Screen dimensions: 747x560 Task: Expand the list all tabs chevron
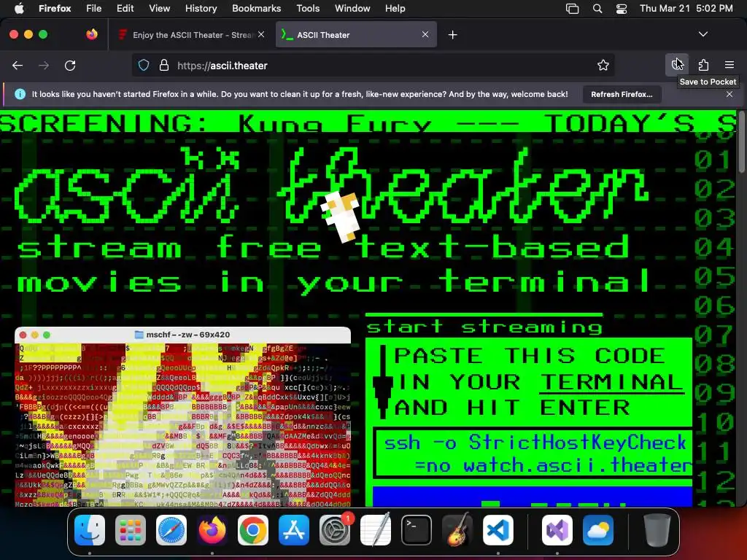[703, 34]
